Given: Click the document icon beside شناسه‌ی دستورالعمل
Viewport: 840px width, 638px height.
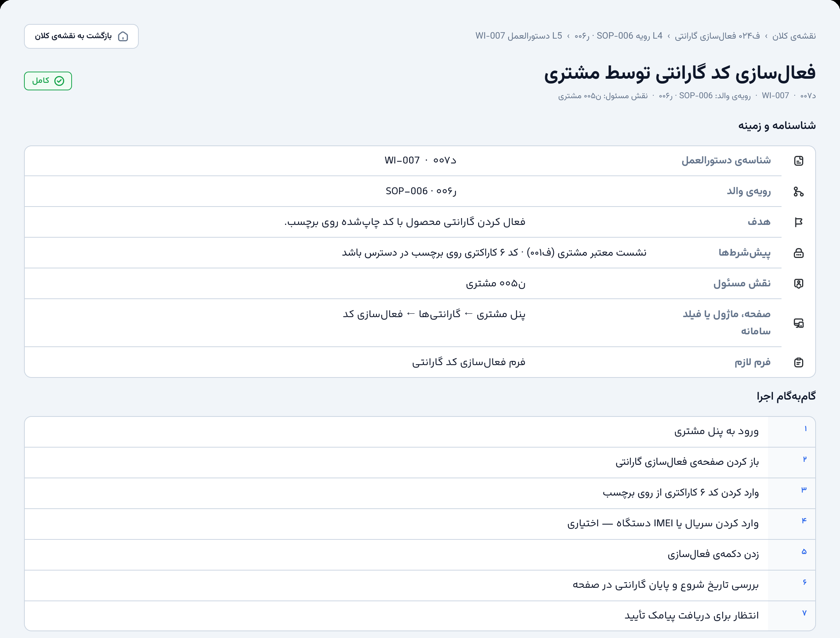Looking at the screenshot, I should [x=799, y=161].
